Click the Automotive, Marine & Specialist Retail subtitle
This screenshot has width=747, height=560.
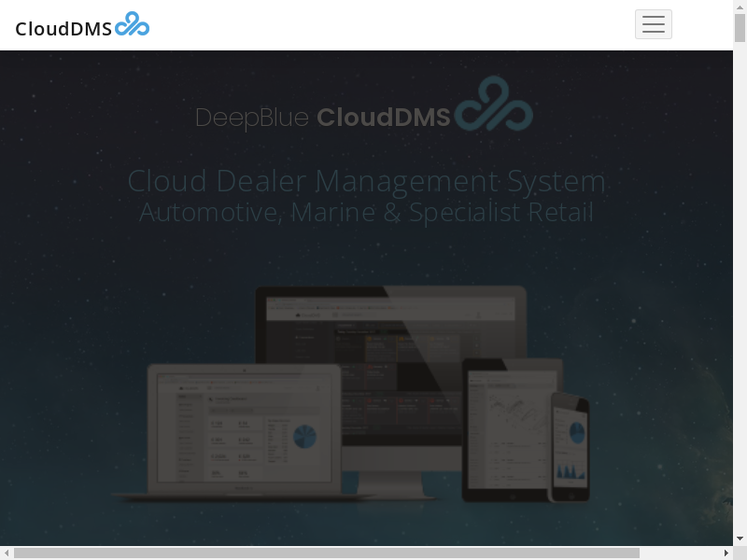pos(366,213)
